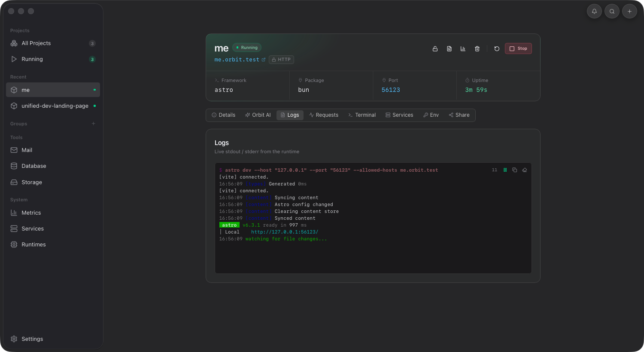Click the macOS zoom window button
The height and width of the screenshot is (352, 644).
click(x=31, y=11)
